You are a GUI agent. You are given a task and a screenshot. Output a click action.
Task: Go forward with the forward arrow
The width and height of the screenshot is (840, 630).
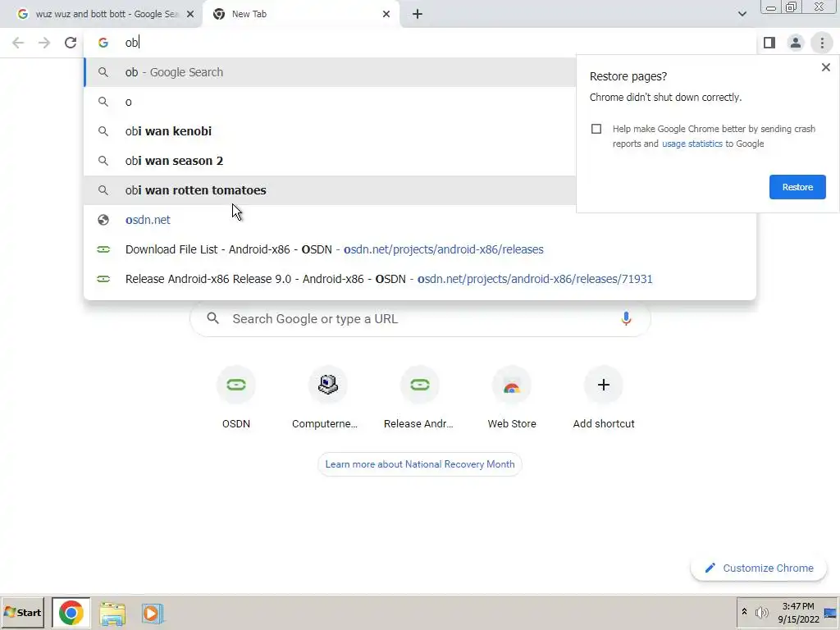pos(44,43)
